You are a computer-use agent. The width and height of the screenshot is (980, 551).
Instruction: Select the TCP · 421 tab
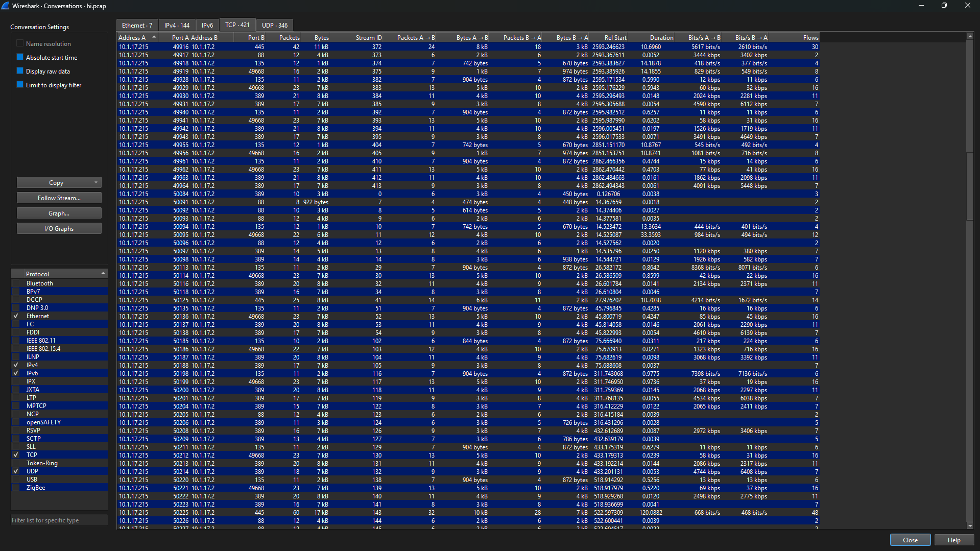(x=237, y=25)
